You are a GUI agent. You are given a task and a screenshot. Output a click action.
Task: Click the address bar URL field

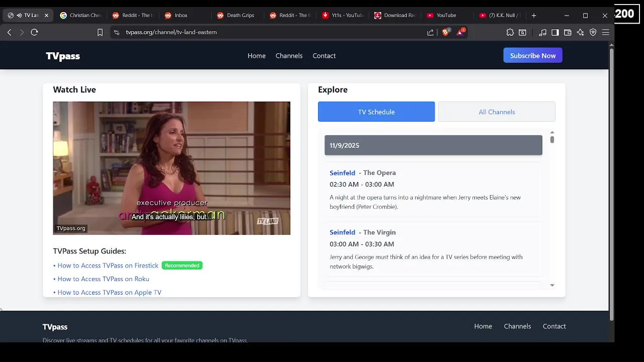272,32
